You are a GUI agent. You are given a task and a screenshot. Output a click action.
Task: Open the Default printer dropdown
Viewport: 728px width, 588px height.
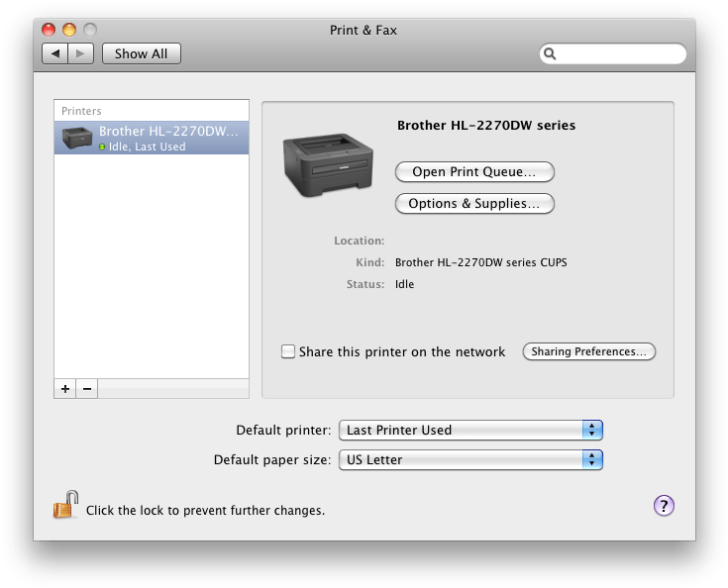(x=470, y=430)
